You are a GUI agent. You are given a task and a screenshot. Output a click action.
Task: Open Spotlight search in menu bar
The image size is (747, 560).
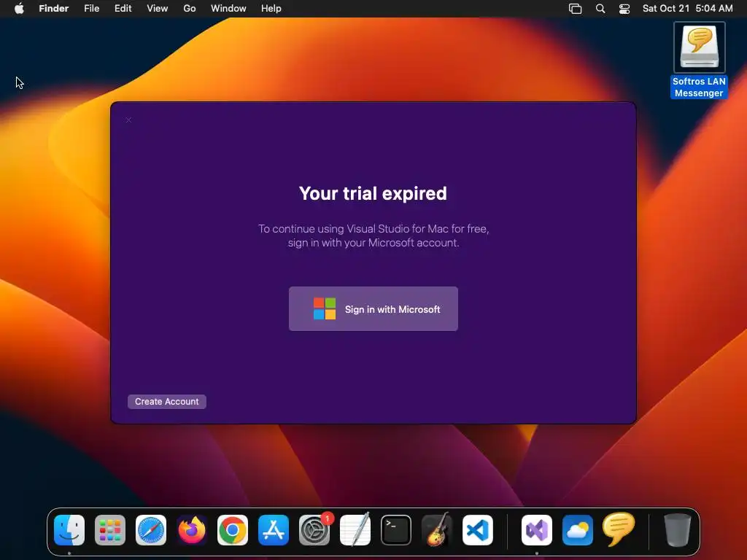(x=600, y=9)
